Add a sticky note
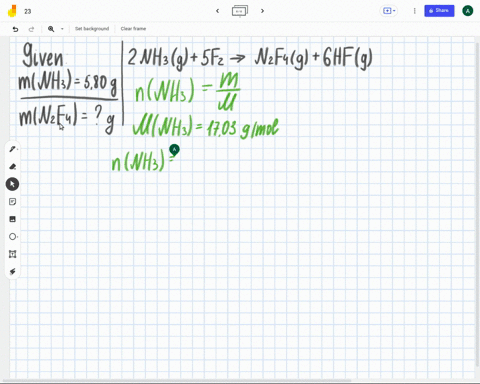This screenshot has width=480, height=384. point(12,202)
